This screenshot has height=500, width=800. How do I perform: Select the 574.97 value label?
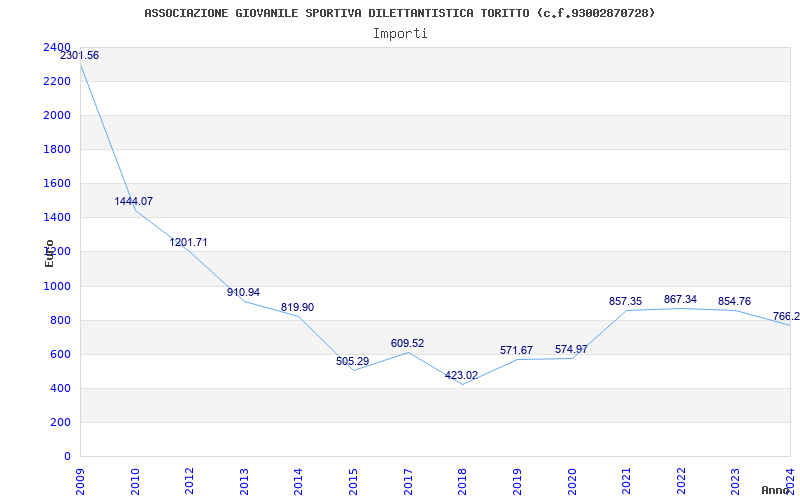coord(571,350)
